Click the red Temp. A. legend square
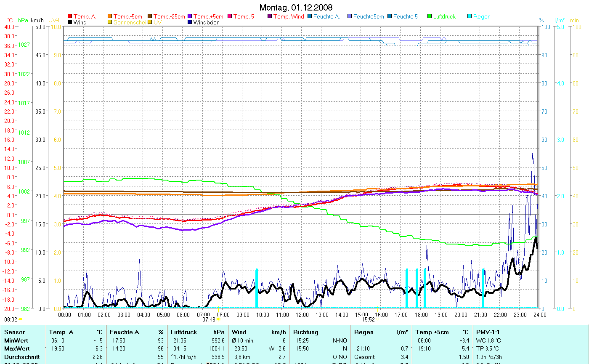Image resolution: width=589 pixels, height=364 pixels. pyautogui.click(x=70, y=17)
